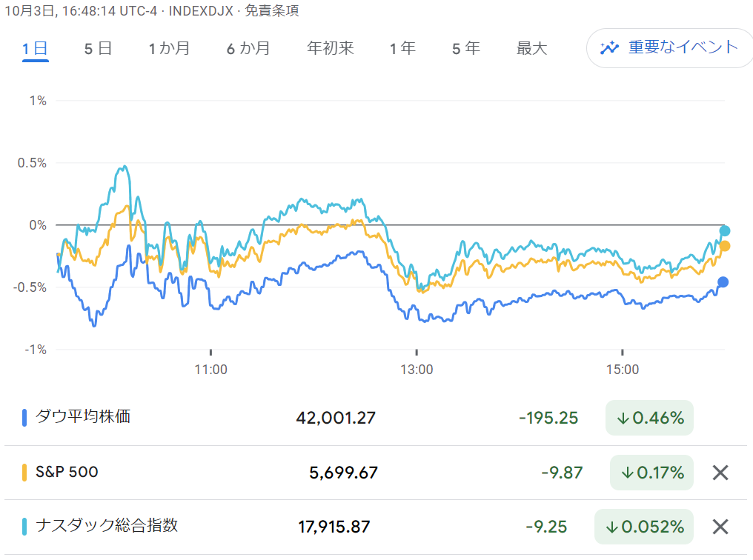Click the sparkle chart icon in 重要なイベント
The image size is (753, 560).
609,47
